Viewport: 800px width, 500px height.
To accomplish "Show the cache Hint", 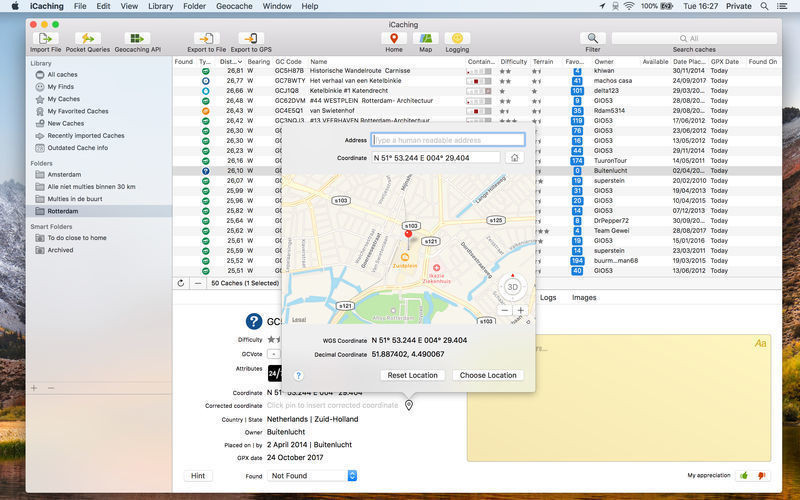I will (x=198, y=476).
